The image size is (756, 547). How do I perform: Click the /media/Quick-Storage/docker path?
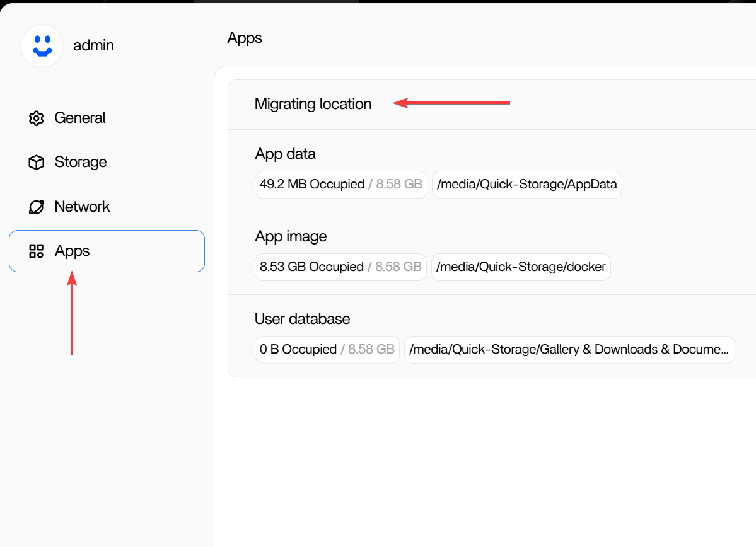click(x=521, y=267)
